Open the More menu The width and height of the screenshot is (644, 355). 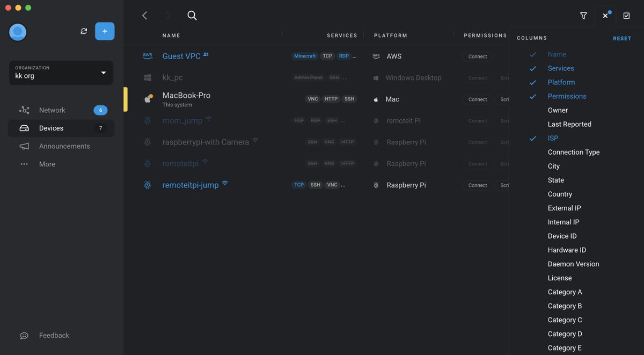pos(61,164)
